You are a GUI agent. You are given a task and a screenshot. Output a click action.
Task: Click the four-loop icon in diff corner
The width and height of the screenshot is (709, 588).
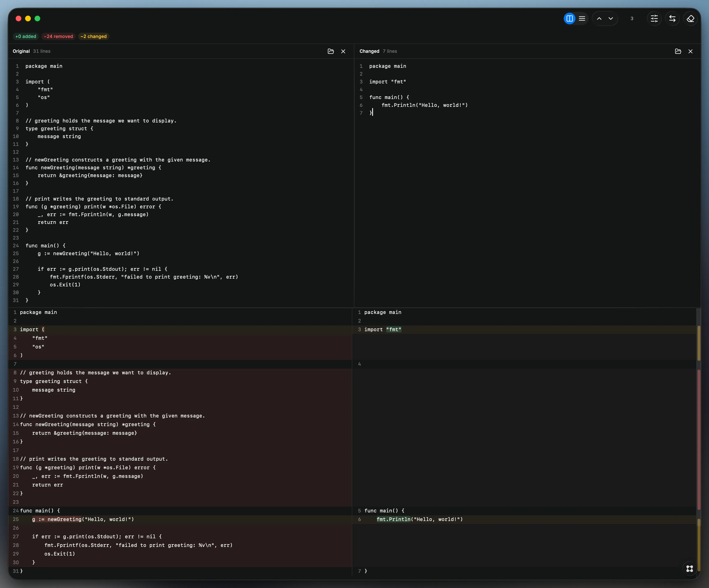(x=690, y=569)
